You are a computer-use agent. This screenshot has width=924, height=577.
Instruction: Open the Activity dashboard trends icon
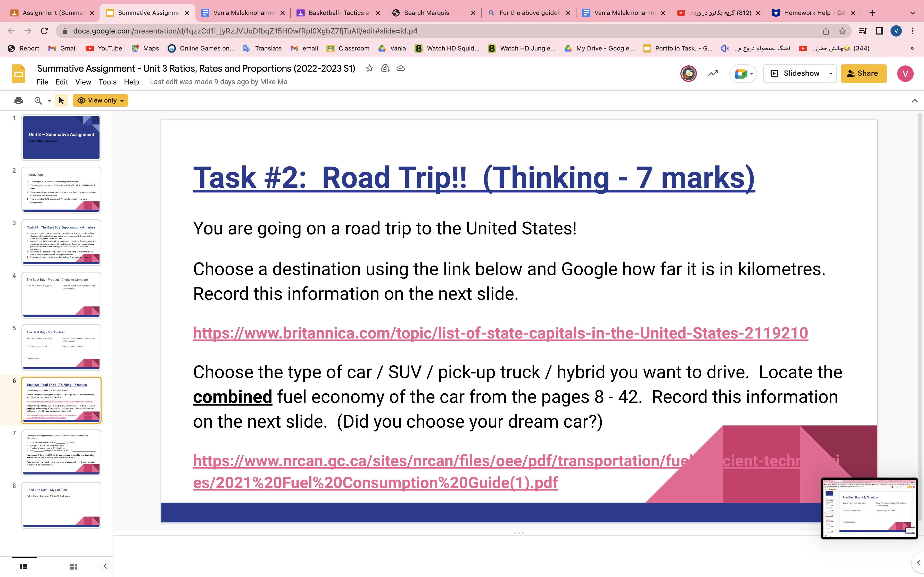pyautogui.click(x=713, y=73)
